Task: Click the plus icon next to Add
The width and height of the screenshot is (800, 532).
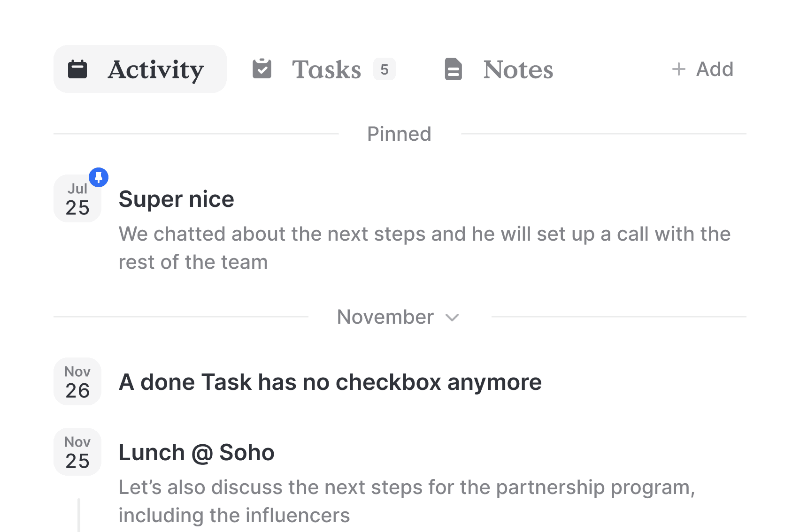Action: click(679, 69)
